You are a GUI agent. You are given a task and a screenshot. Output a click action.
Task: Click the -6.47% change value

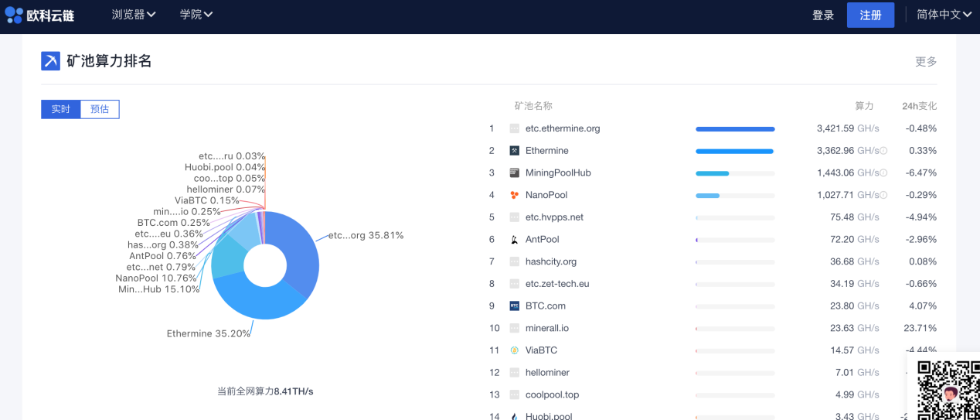tap(921, 172)
